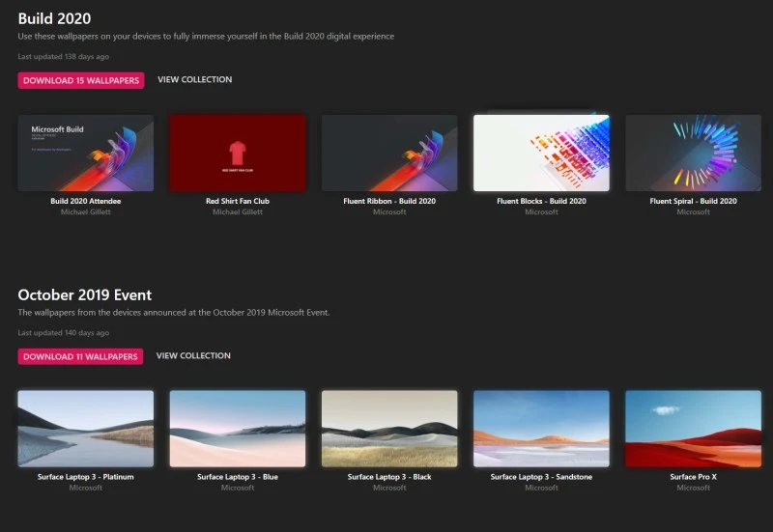Viewport: 773px width, 532px height.
Task: Download the 15 Build 2020 wallpapers
Action: point(81,80)
